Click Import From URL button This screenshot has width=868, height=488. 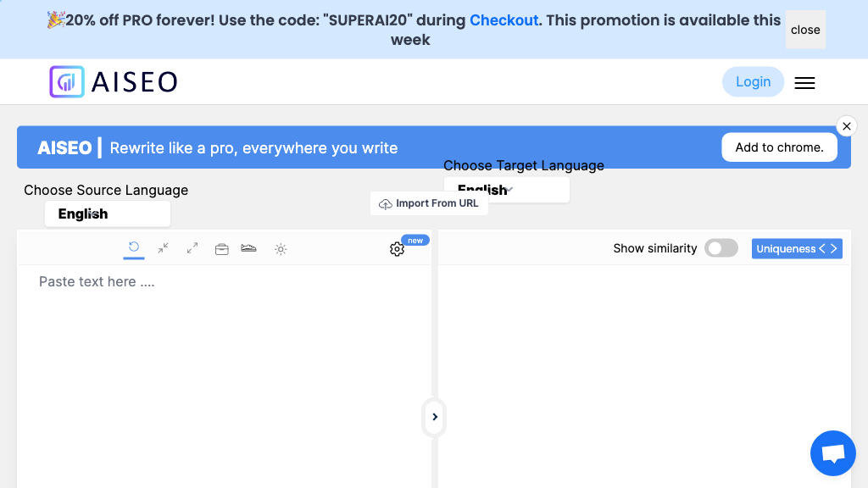click(x=429, y=203)
